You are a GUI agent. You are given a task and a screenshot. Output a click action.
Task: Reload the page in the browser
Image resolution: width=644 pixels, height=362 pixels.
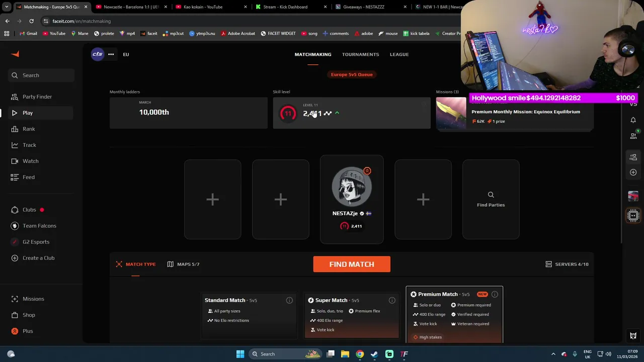pos(31,21)
